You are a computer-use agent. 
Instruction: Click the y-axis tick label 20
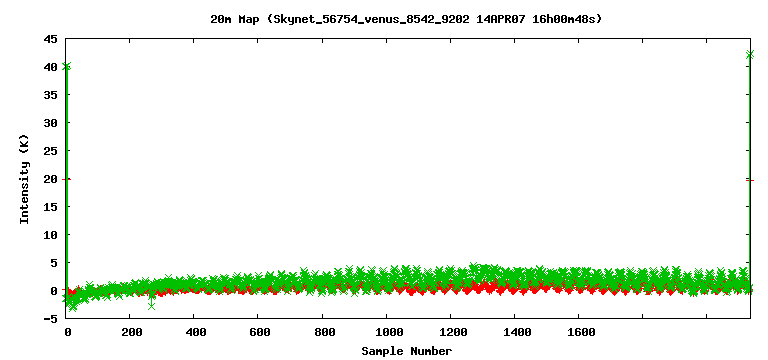(50, 179)
